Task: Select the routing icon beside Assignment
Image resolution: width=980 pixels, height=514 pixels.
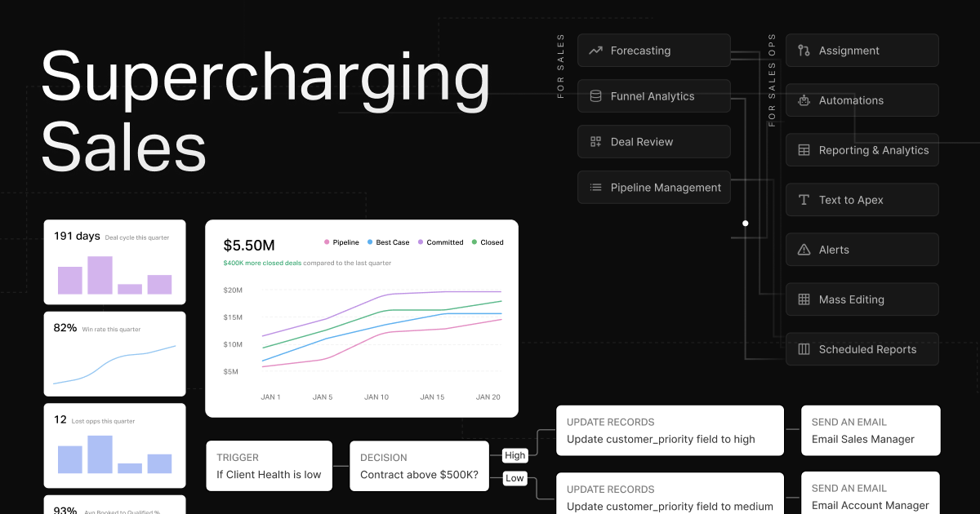Action: tap(801, 50)
